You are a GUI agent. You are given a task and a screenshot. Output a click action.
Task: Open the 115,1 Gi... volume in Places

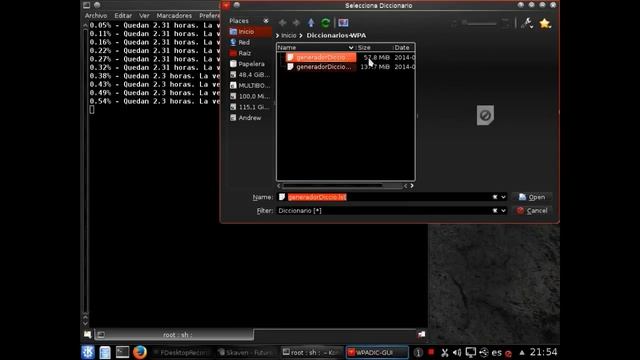(x=250, y=107)
